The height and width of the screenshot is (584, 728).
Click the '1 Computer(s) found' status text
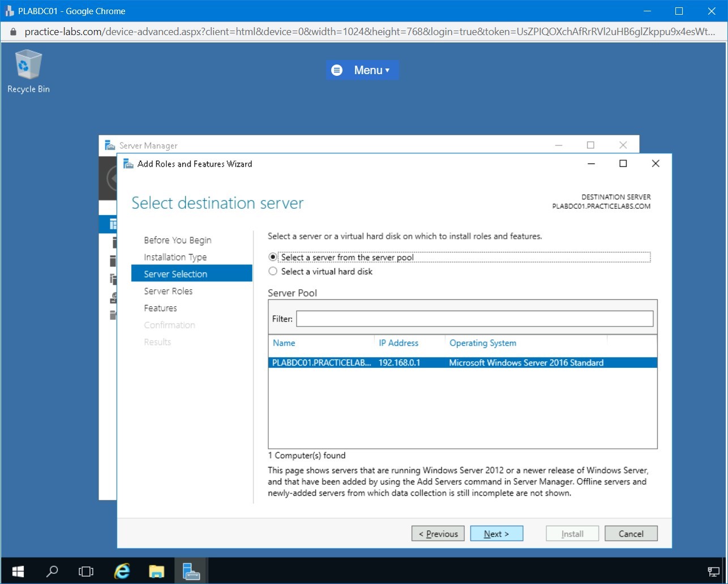[x=306, y=456]
